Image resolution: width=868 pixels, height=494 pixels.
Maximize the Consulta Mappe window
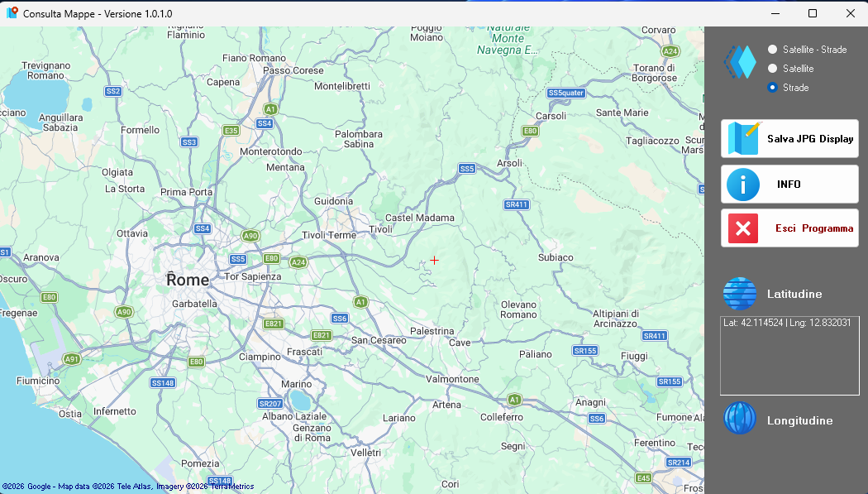(x=813, y=13)
